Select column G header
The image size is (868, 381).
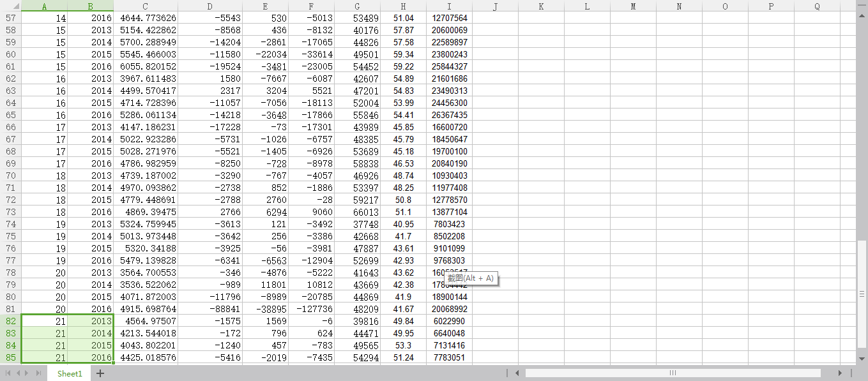[x=357, y=6]
